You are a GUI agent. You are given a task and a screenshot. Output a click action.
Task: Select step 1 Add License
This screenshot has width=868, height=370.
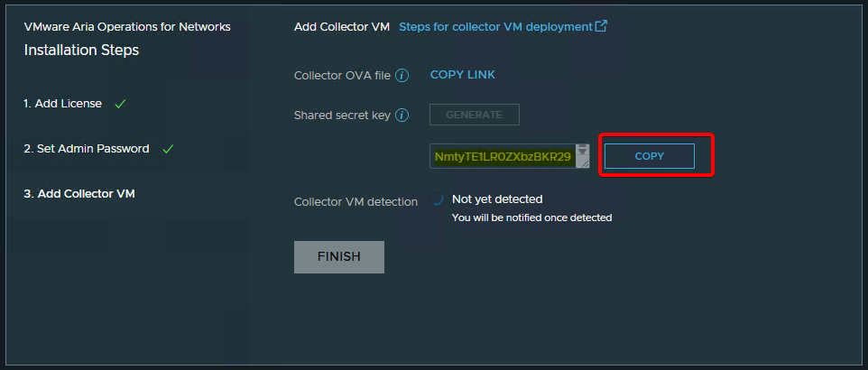point(63,104)
